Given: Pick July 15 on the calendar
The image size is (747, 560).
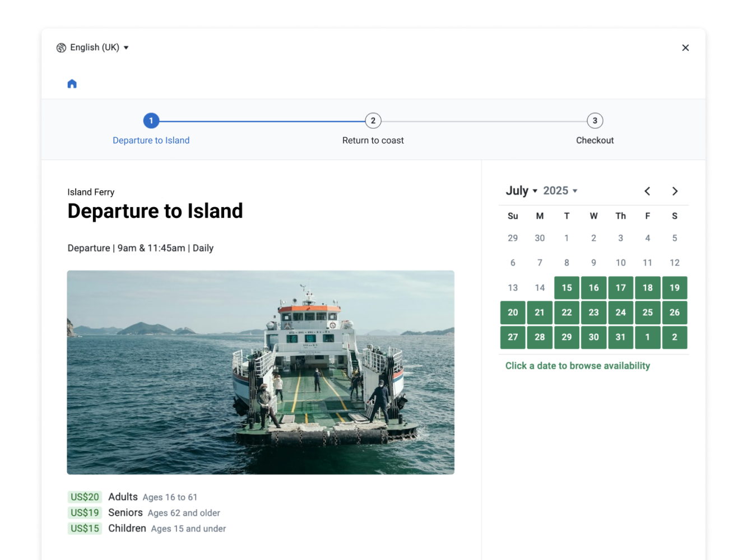Looking at the screenshot, I should pyautogui.click(x=567, y=288).
